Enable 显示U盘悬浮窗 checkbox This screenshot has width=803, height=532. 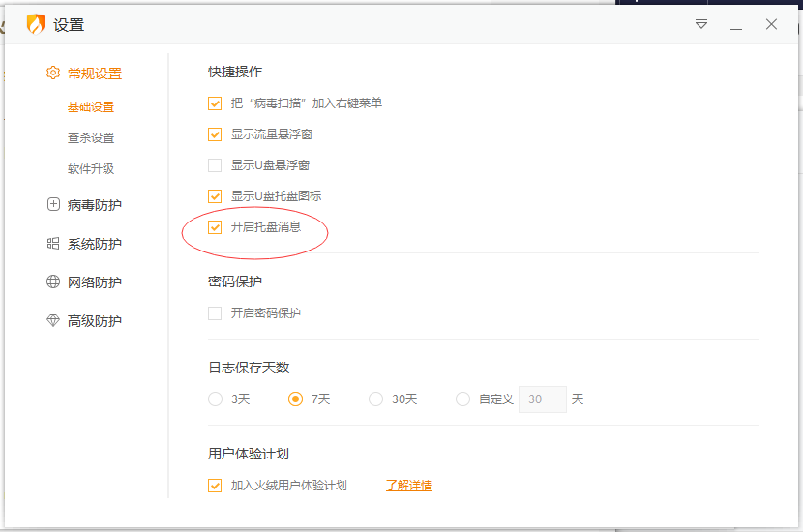215,165
